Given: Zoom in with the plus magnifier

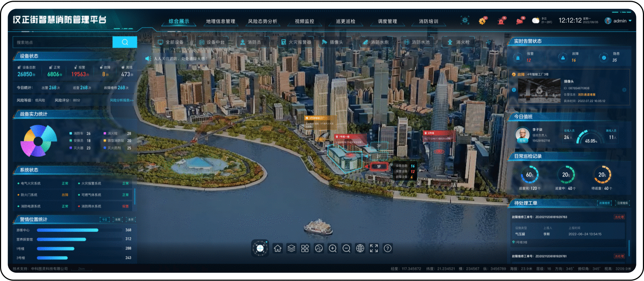Looking at the screenshot, I should [333, 248].
